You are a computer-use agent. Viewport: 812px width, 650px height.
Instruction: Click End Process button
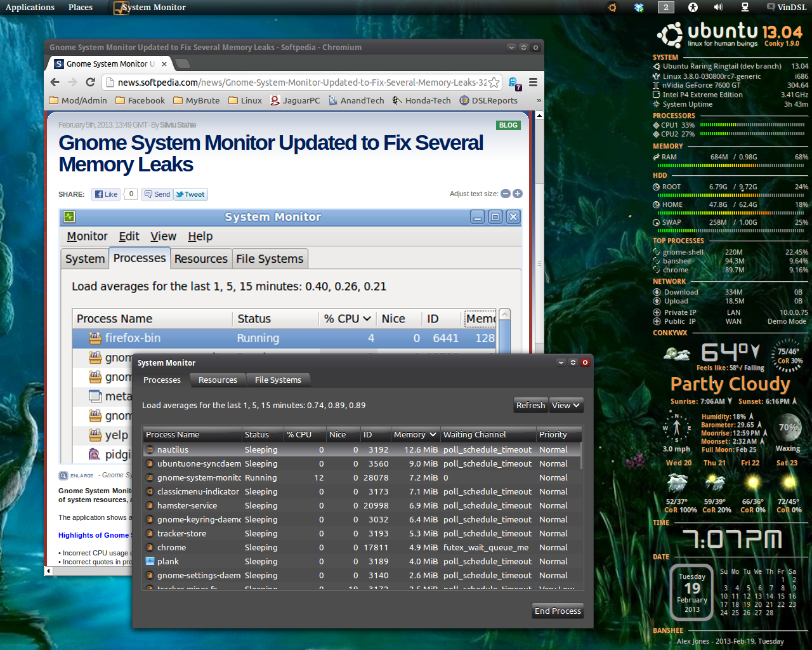tap(558, 611)
